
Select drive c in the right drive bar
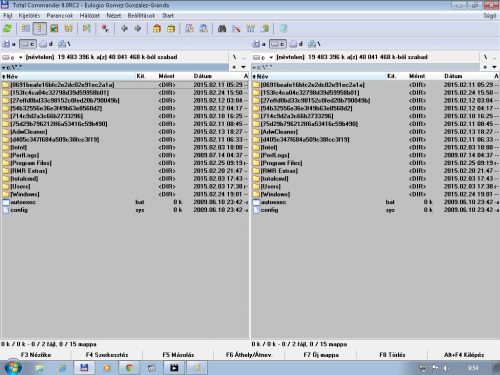(x=278, y=44)
